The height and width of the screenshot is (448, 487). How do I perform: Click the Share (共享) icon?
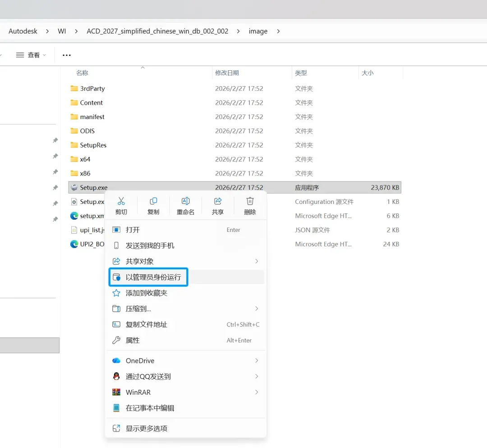coord(218,201)
